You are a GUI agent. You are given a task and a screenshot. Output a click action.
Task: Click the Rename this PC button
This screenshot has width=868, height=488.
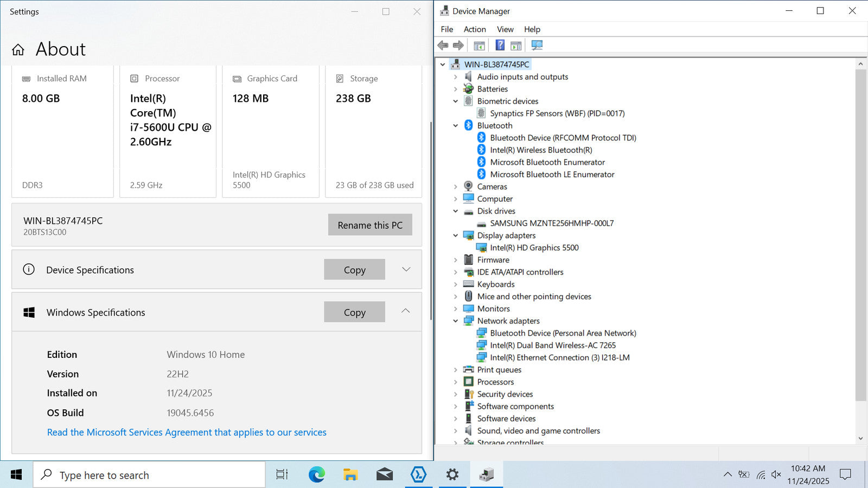pyautogui.click(x=370, y=225)
